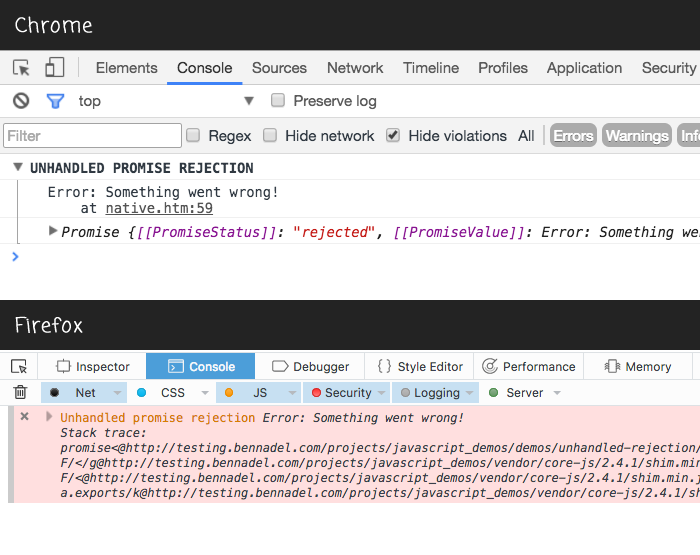Clear Firefox console with trash icon
The image size is (700, 555).
20,392
